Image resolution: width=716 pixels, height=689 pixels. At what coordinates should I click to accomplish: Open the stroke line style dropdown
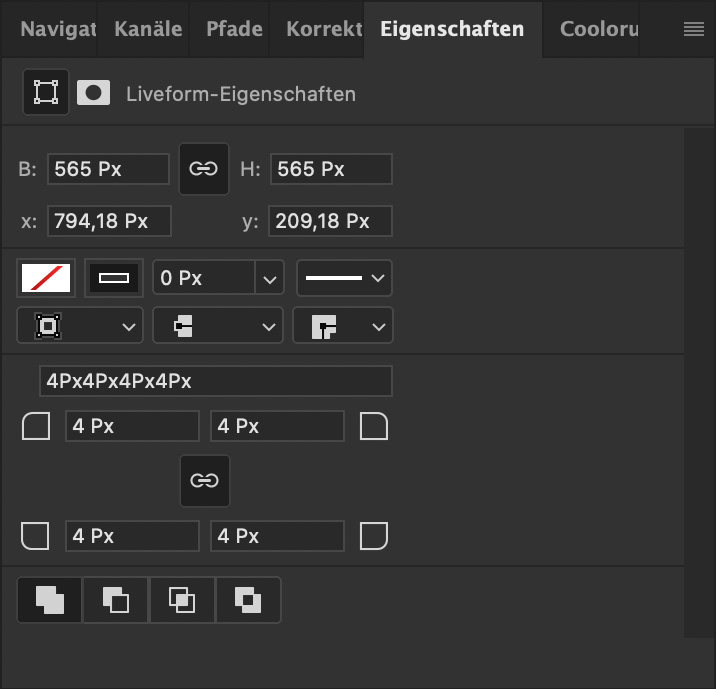(344, 278)
